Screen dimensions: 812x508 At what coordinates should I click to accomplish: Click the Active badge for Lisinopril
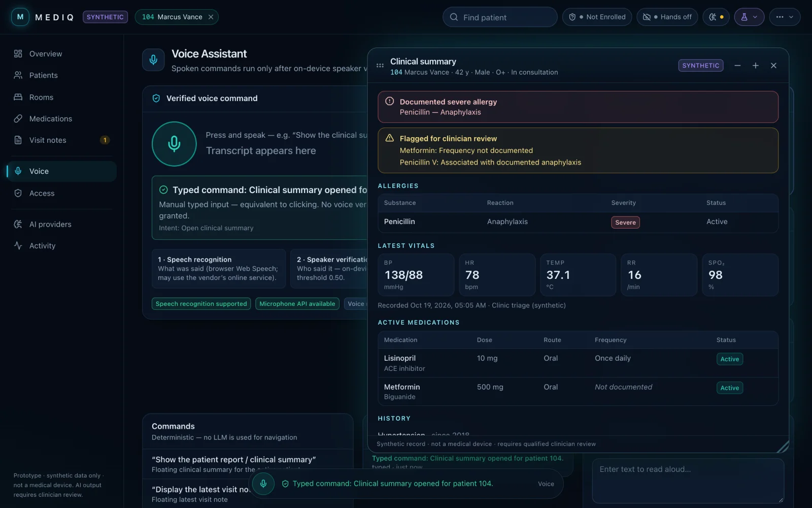tap(730, 359)
